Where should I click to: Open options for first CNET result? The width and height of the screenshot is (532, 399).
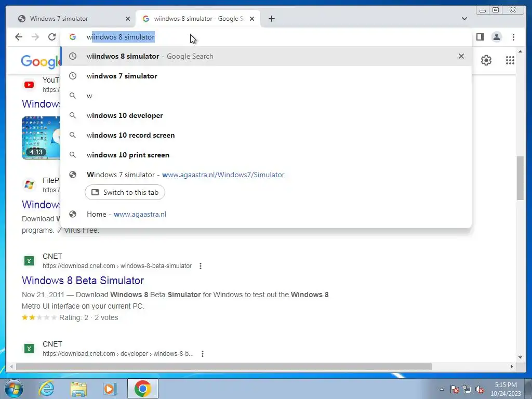[201, 266]
